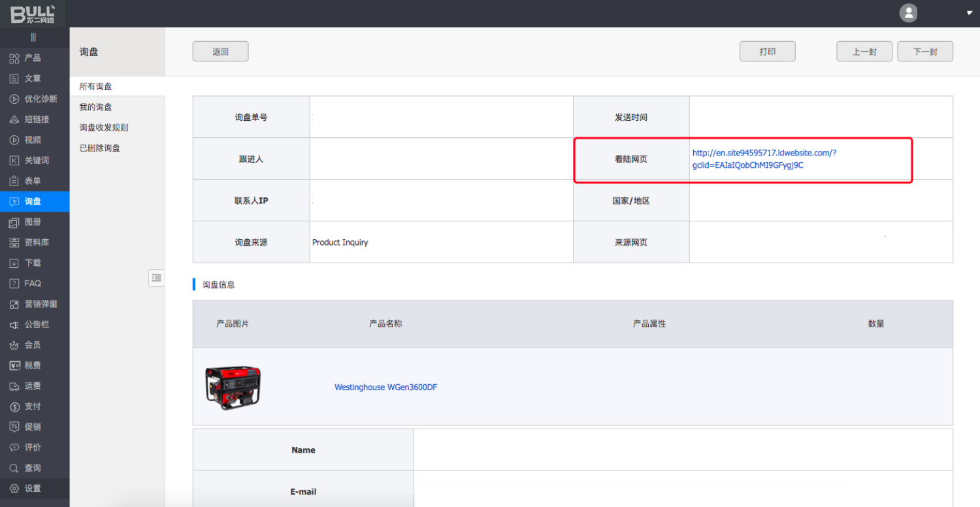Toggle the submenu panel collapse button
Viewport: 980px width, 507px height.
coord(156,278)
